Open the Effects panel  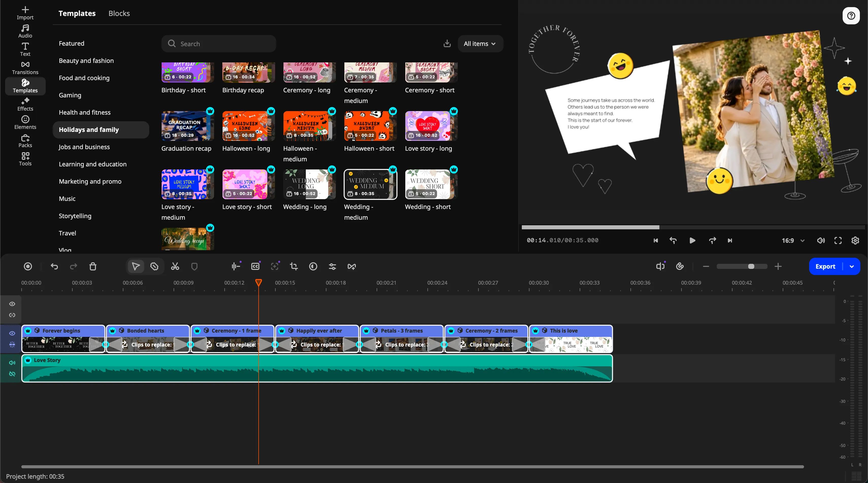pyautogui.click(x=25, y=105)
